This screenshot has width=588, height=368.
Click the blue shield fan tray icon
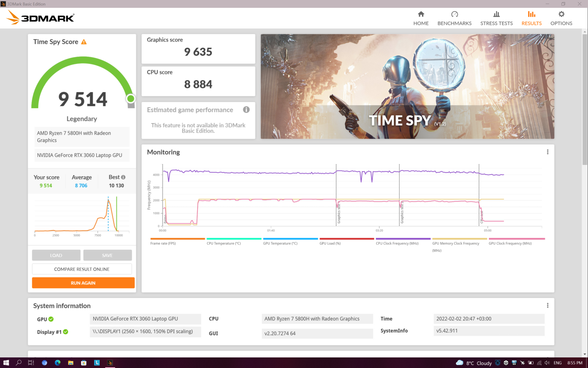point(498,363)
